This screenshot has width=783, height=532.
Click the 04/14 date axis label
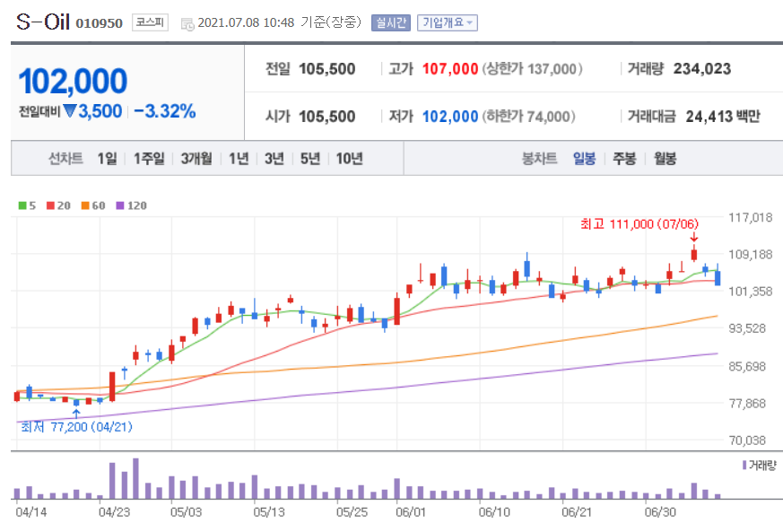click(x=31, y=512)
